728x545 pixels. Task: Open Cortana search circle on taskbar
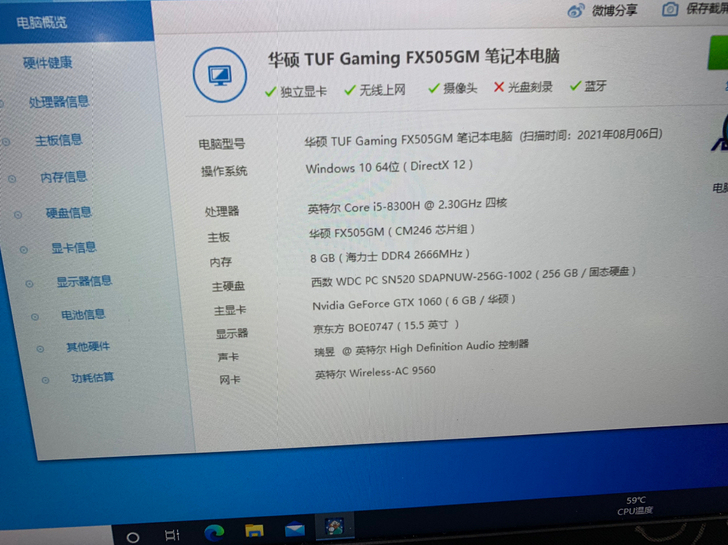[133, 537]
